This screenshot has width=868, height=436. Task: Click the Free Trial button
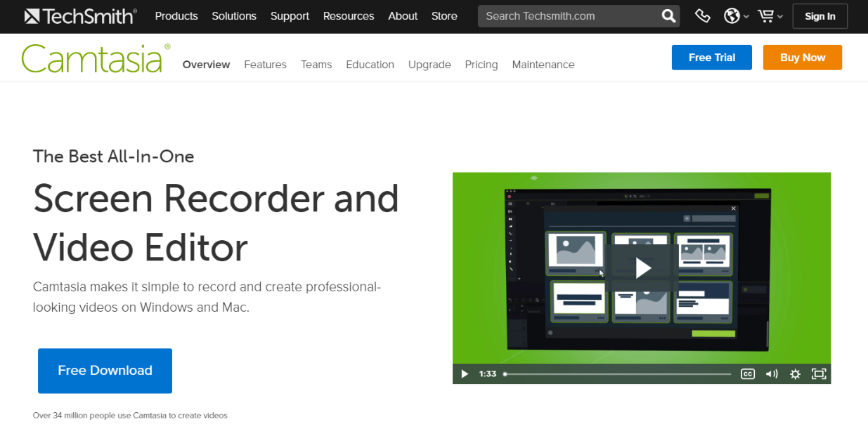(712, 58)
